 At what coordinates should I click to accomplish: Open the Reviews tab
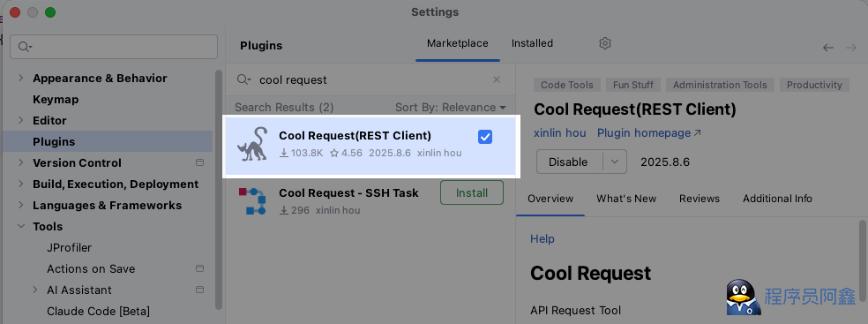pyautogui.click(x=700, y=199)
